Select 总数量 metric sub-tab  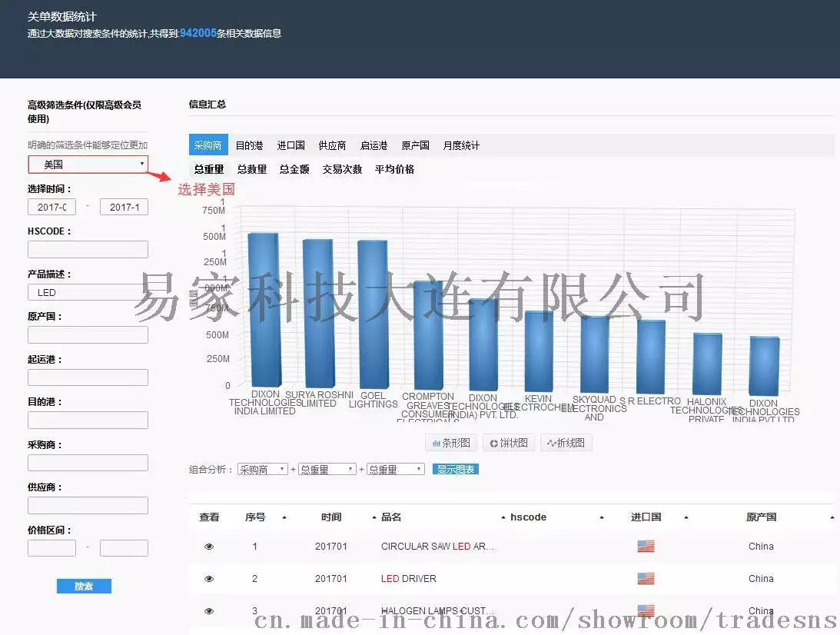[252, 169]
